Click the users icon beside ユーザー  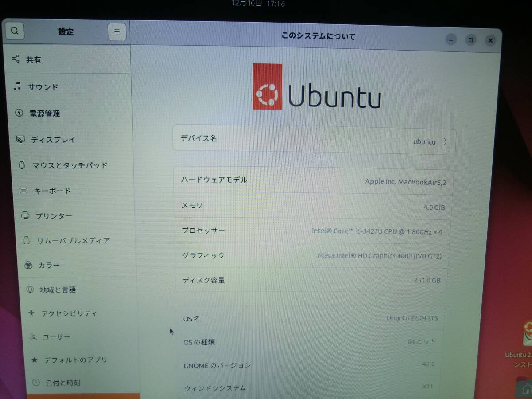point(33,337)
